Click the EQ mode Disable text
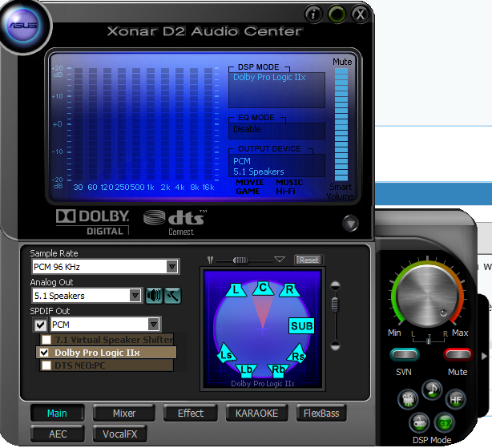The height and width of the screenshot is (448, 492). click(247, 129)
